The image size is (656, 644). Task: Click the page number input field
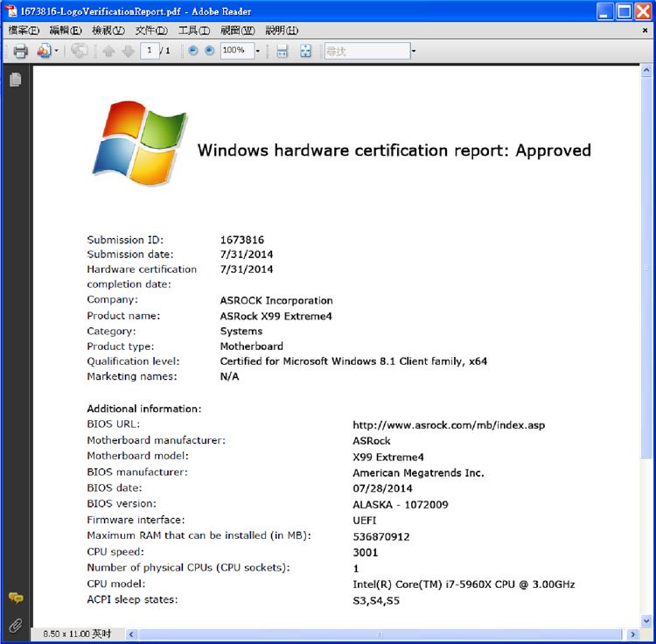tap(150, 51)
